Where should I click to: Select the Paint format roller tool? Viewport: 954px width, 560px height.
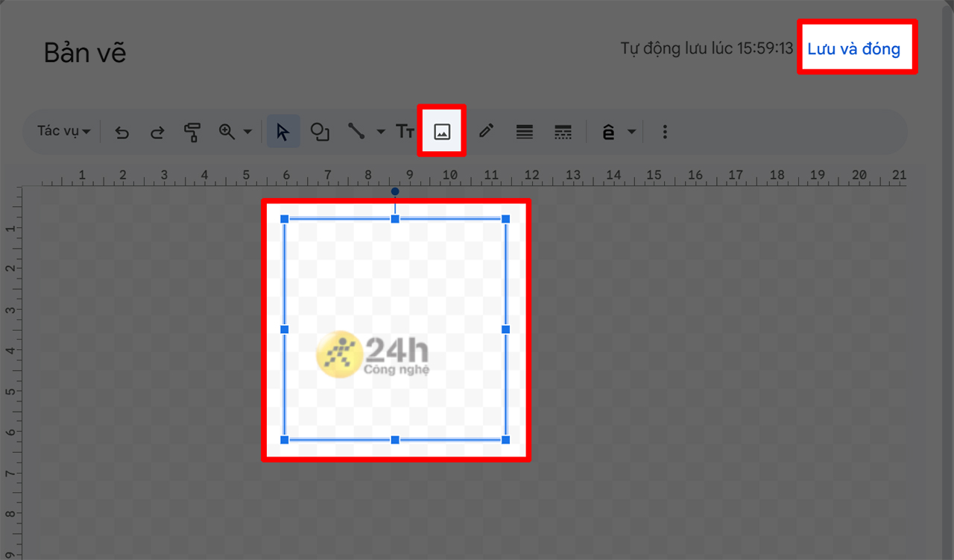tap(192, 133)
